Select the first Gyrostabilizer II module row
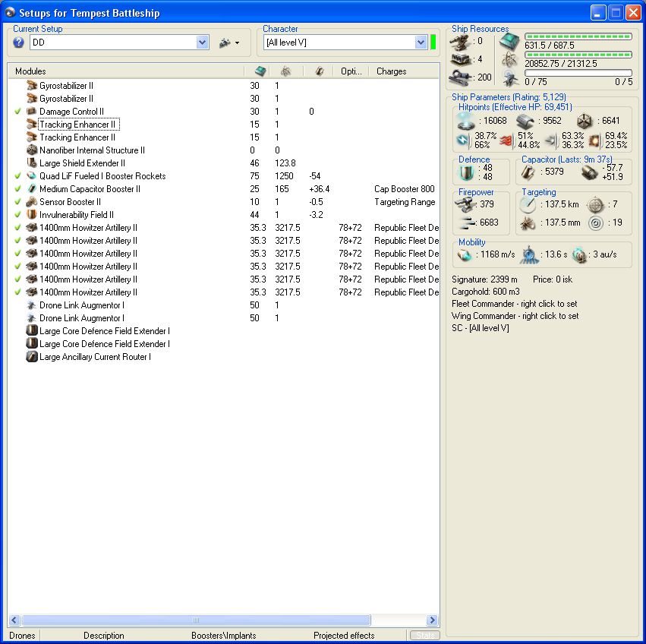 224,86
